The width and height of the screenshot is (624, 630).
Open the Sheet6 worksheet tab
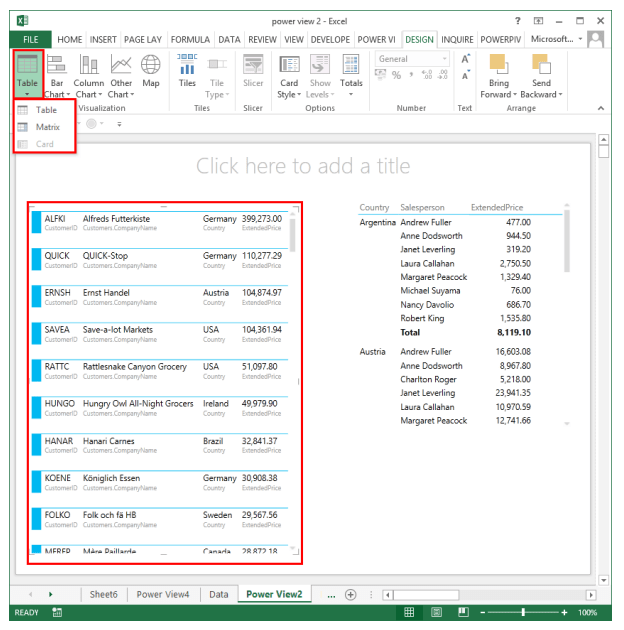coord(103,594)
